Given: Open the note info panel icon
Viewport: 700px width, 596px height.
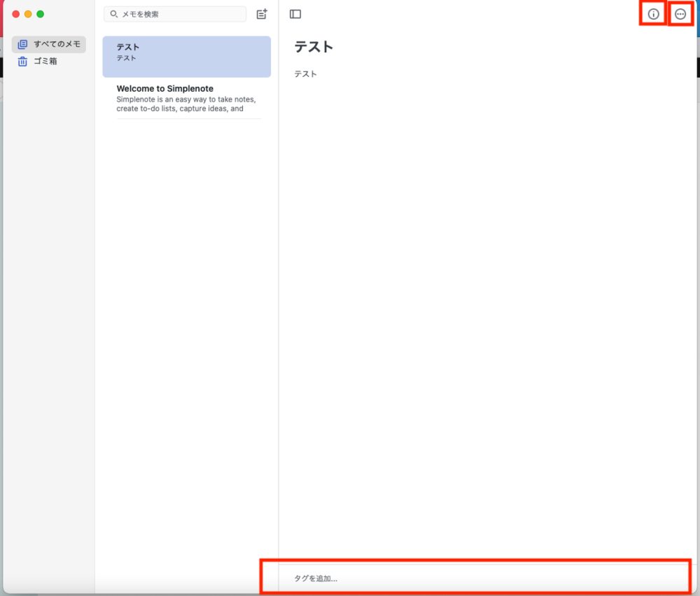Looking at the screenshot, I should pos(653,14).
